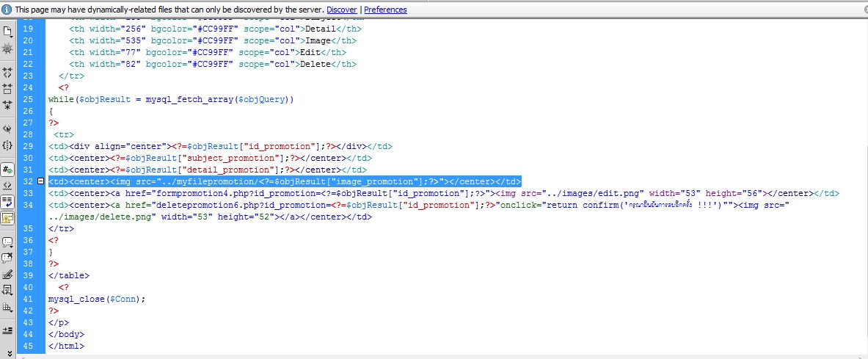Click the while mysql_fetch_array code line
This screenshot has height=359, width=868.
171,99
